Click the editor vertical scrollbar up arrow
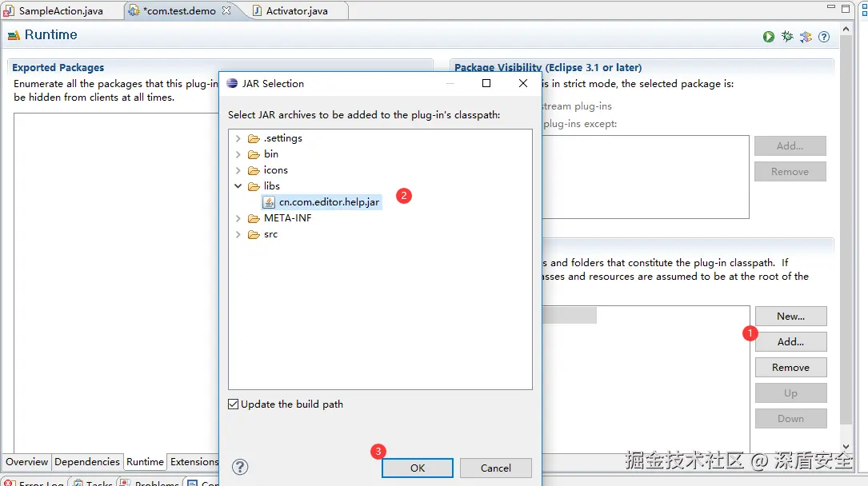 point(846,29)
